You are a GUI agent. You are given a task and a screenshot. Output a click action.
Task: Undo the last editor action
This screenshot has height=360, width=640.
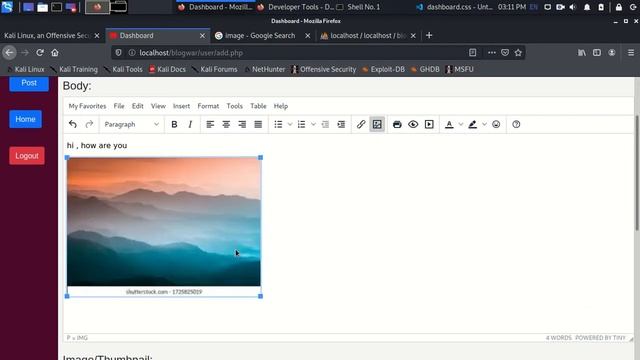73,124
